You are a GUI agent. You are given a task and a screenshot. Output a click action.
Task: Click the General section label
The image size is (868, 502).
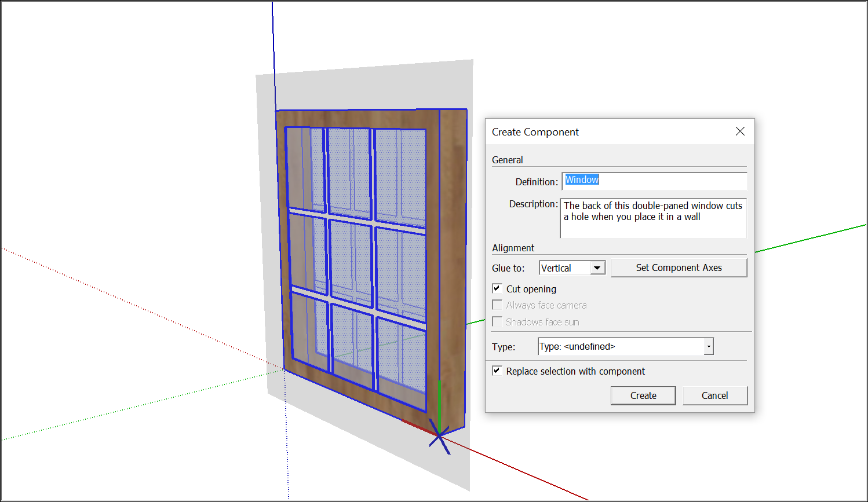pyautogui.click(x=507, y=160)
